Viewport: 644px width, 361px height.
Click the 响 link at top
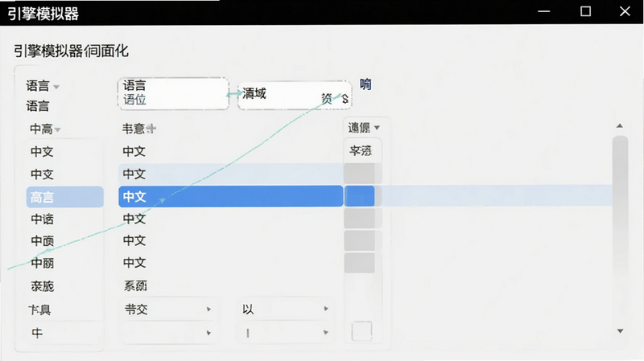pyautogui.click(x=365, y=84)
